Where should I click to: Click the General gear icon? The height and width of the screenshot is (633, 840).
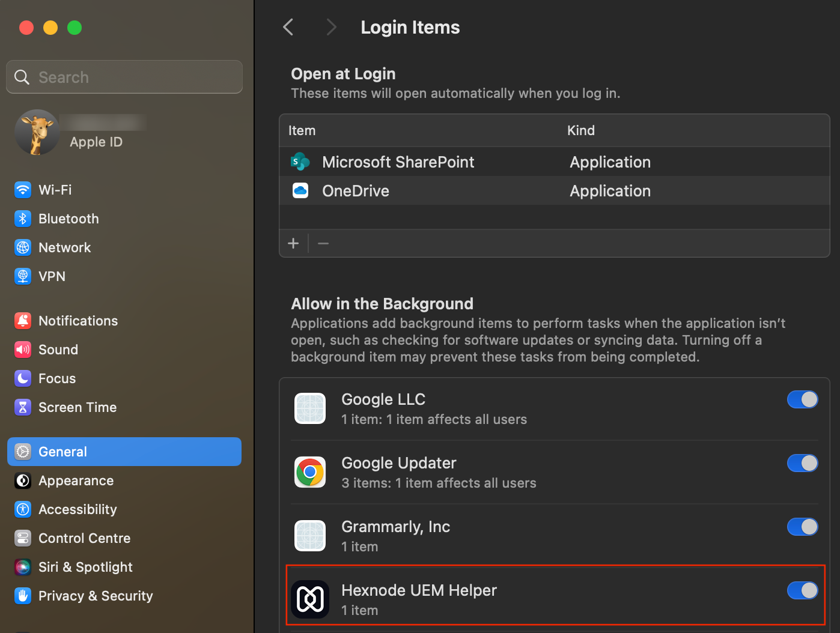(x=23, y=452)
